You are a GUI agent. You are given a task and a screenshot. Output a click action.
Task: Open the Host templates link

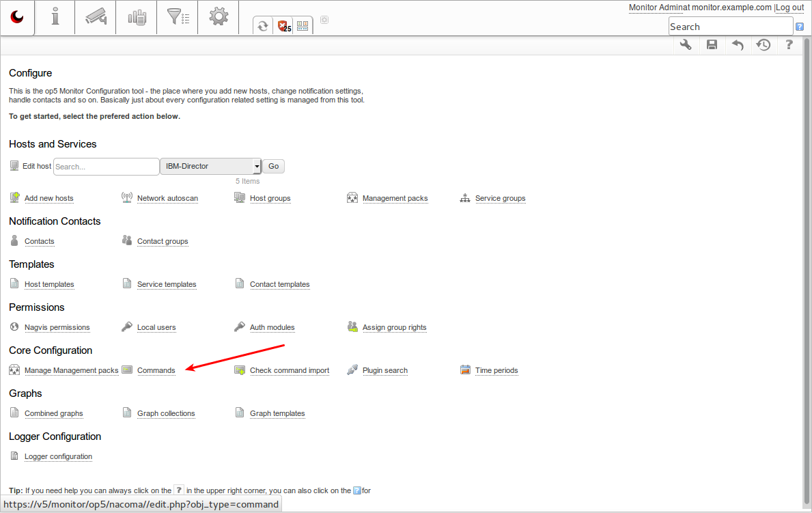(x=49, y=284)
